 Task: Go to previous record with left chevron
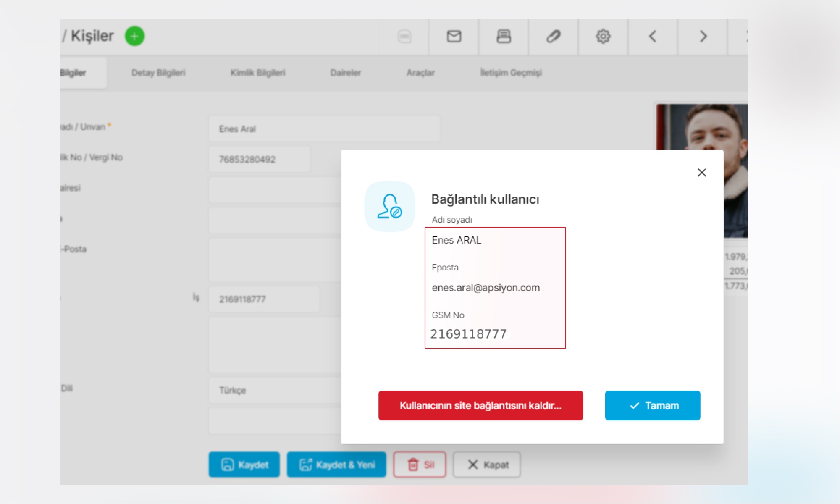653,37
